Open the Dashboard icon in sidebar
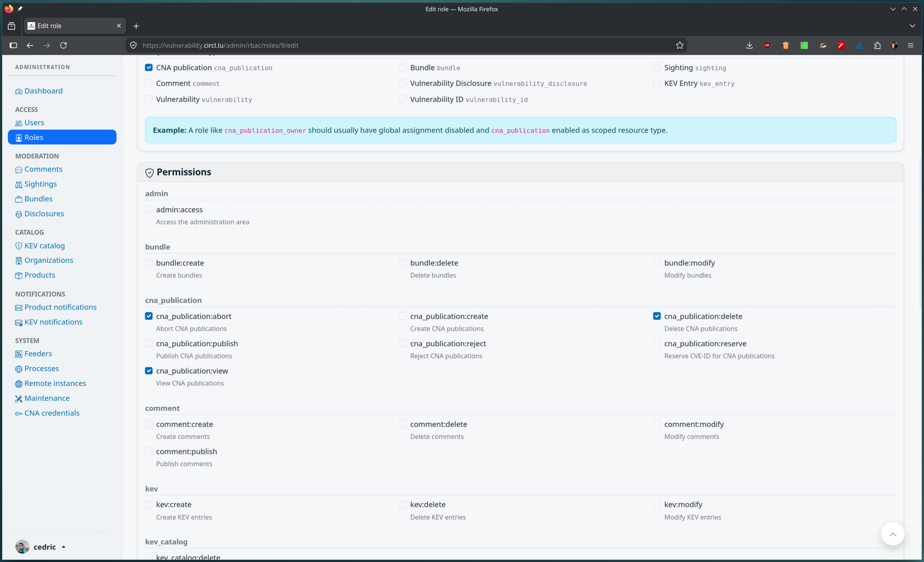924x562 pixels. point(18,91)
